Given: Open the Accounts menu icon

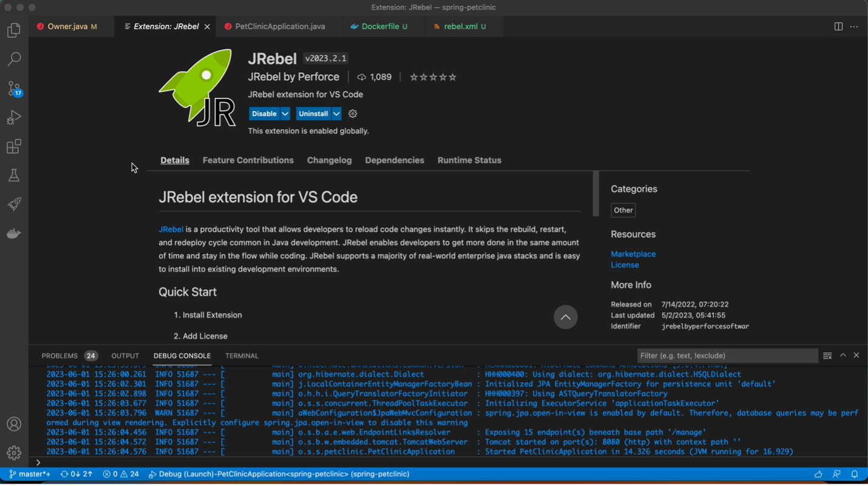Looking at the screenshot, I should pos(14,424).
